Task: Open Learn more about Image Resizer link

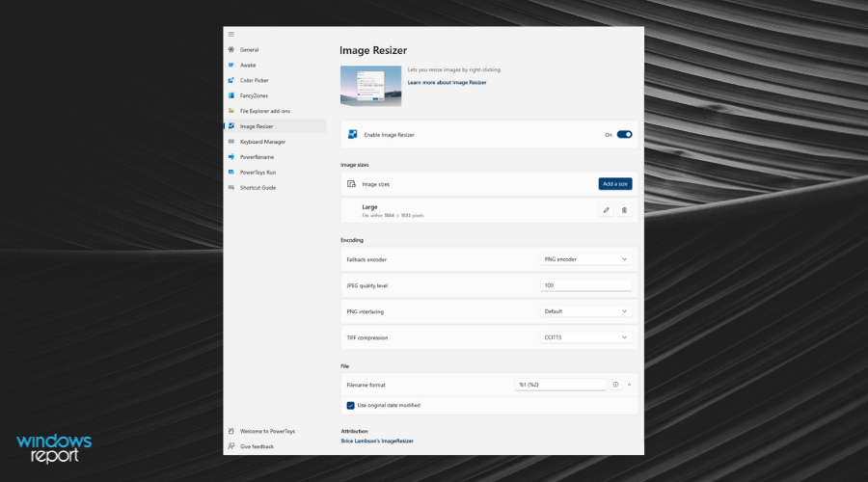Action: coord(448,83)
